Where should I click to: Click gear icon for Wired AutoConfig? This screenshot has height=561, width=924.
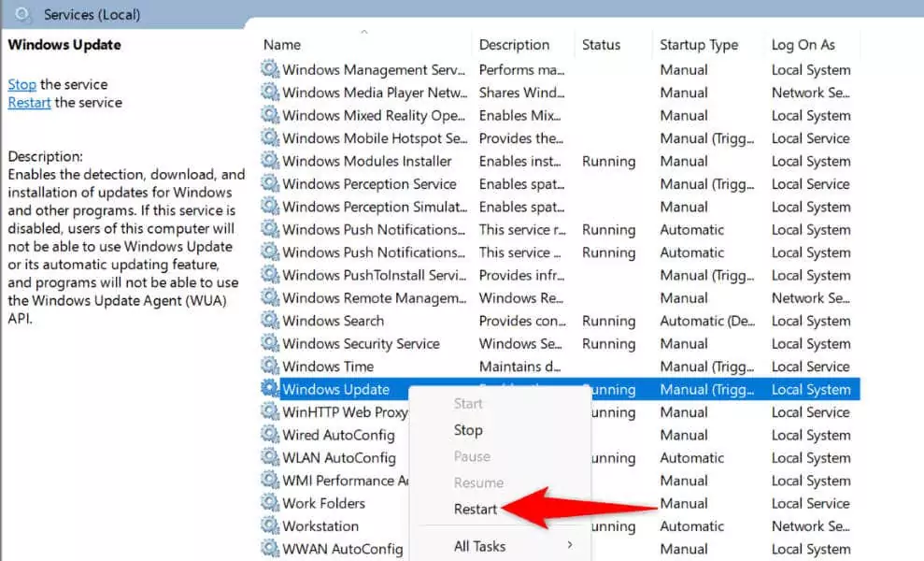click(x=270, y=434)
